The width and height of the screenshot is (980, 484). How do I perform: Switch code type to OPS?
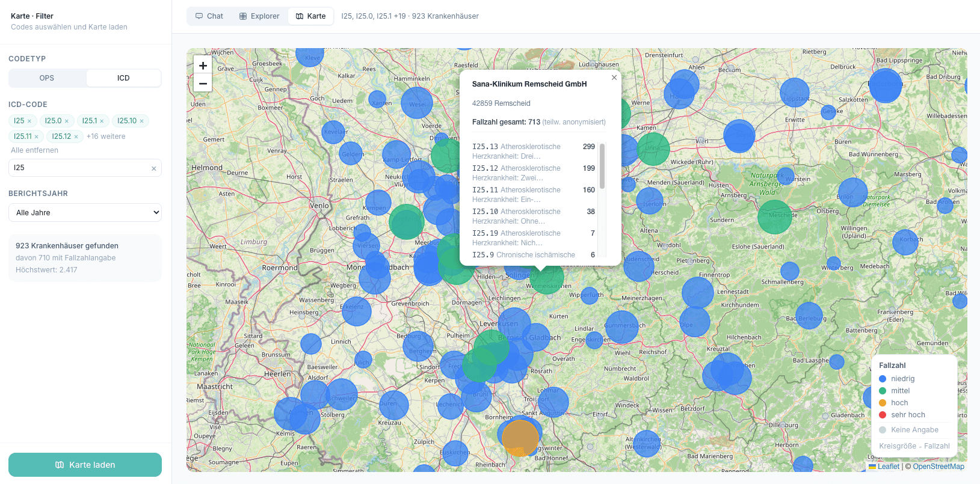[47, 78]
